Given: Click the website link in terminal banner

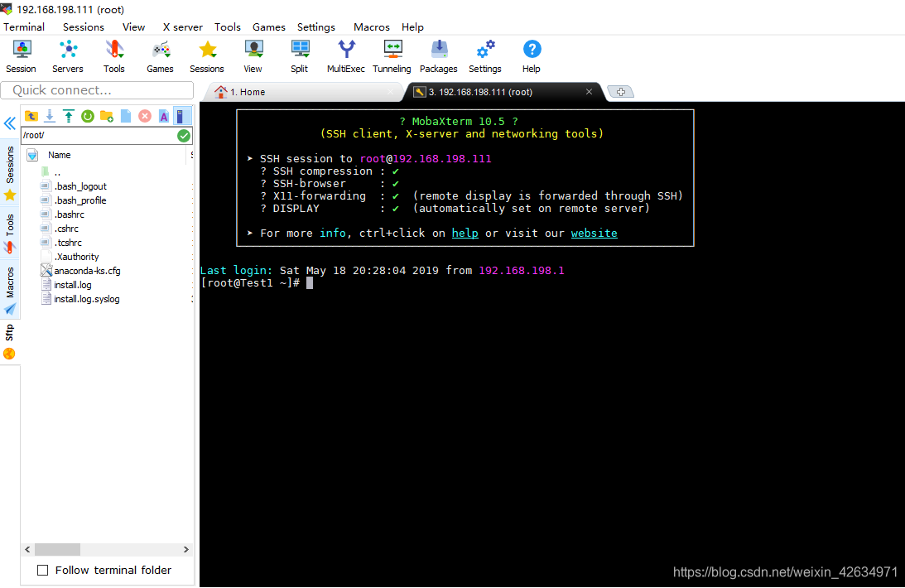Looking at the screenshot, I should [594, 233].
